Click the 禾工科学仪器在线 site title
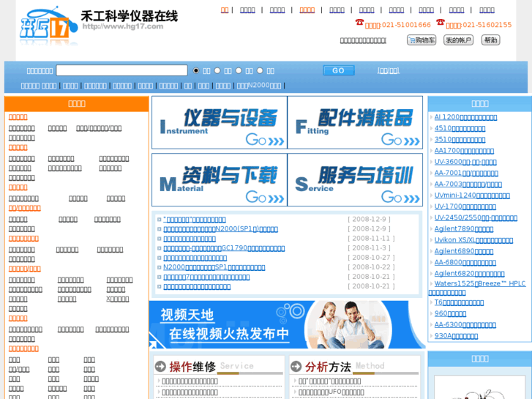 pyautogui.click(x=130, y=15)
